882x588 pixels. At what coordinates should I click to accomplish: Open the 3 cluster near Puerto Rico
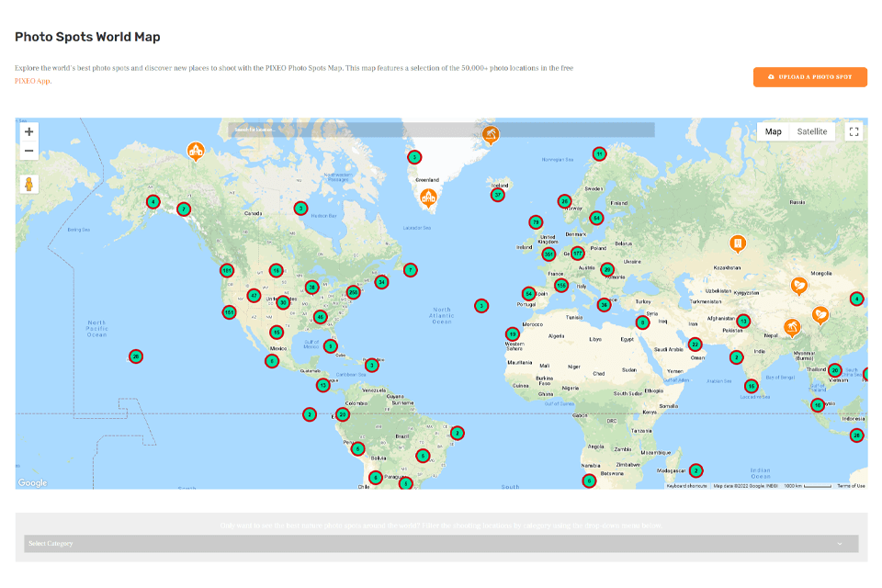371,366
